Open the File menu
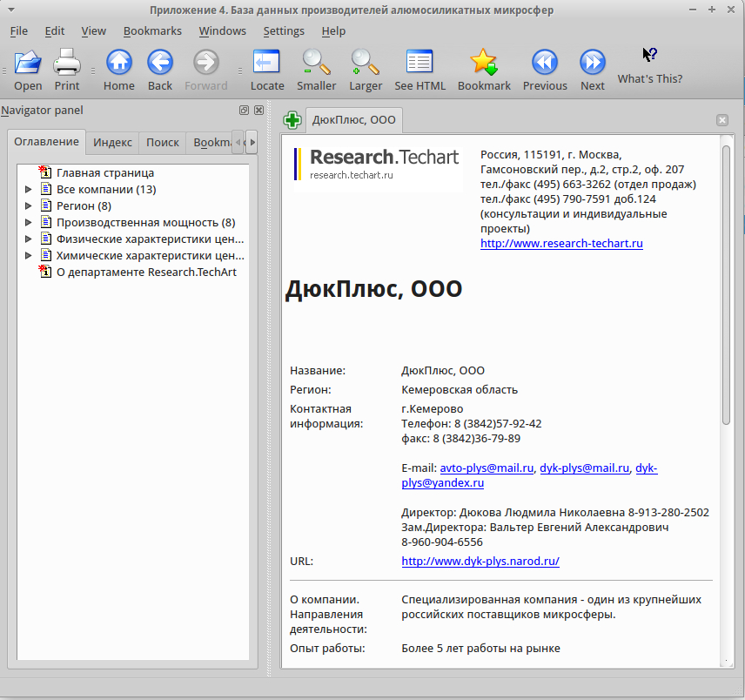 [x=19, y=30]
